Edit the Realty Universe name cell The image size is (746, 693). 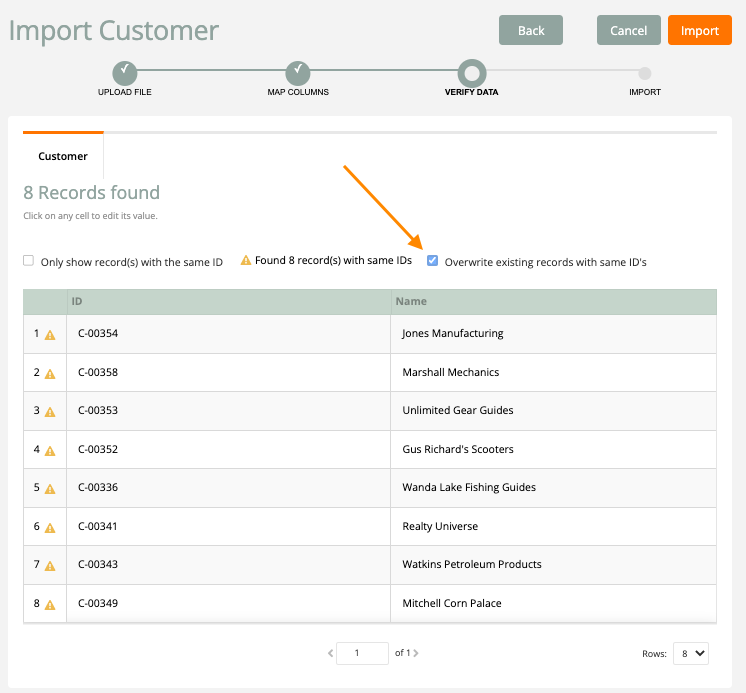click(x=554, y=527)
